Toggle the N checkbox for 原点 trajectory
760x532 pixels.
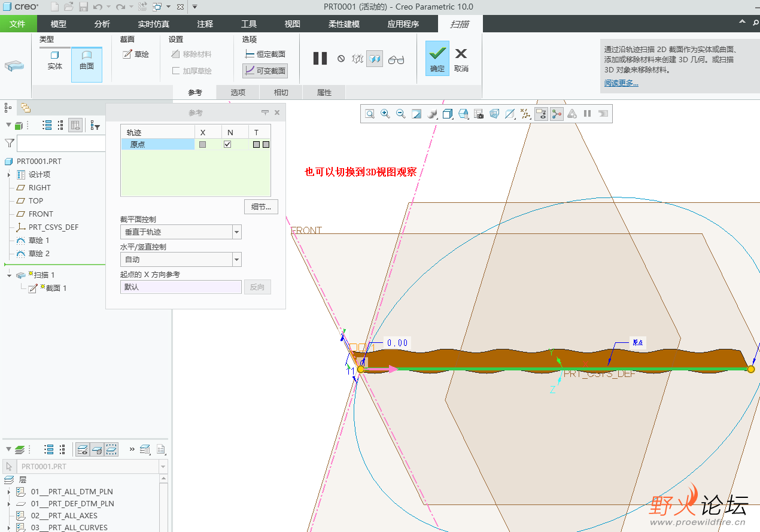coord(227,144)
